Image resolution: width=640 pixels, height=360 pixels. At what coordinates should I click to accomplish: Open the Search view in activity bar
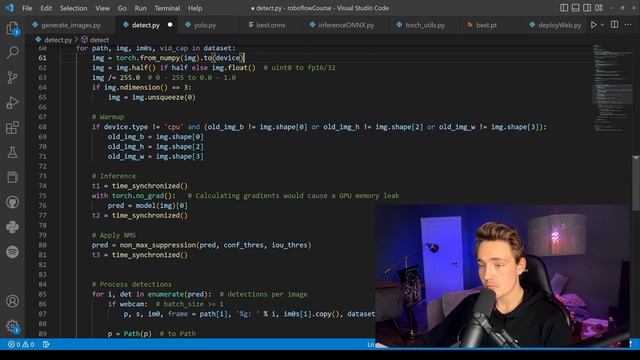pyautogui.click(x=13, y=53)
